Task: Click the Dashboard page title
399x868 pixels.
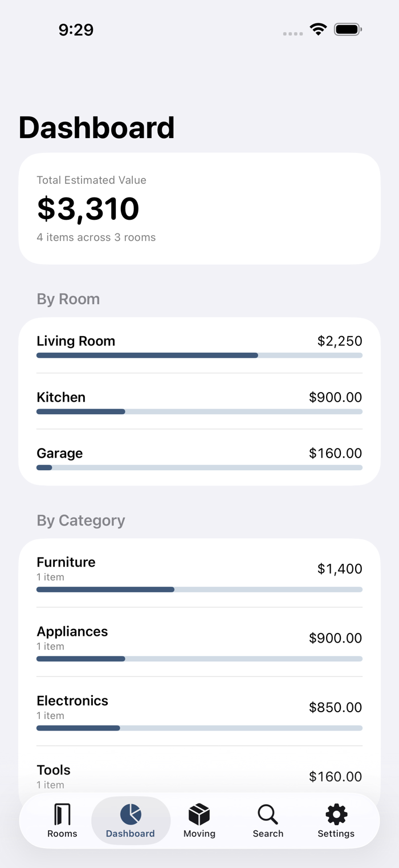Action: [96, 127]
